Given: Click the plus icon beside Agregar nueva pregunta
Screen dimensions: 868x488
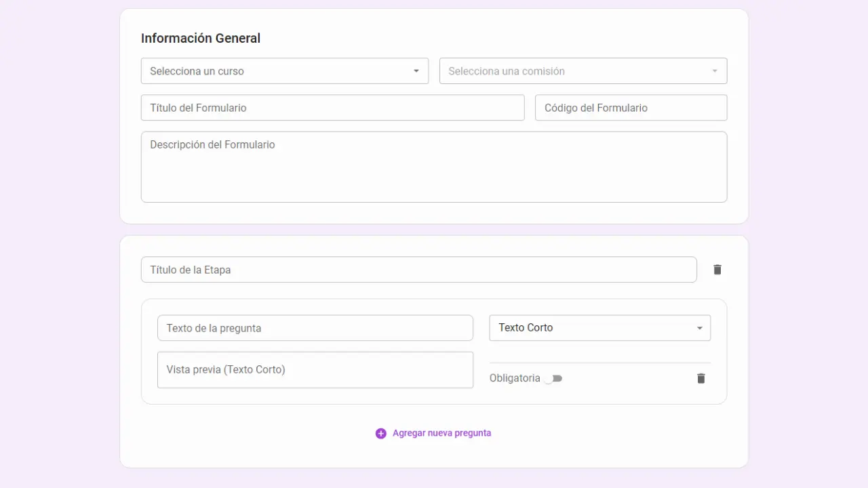Looking at the screenshot, I should tap(381, 433).
